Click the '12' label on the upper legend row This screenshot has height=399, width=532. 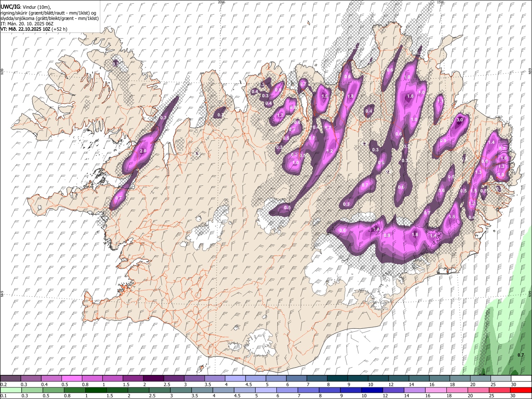(391, 384)
